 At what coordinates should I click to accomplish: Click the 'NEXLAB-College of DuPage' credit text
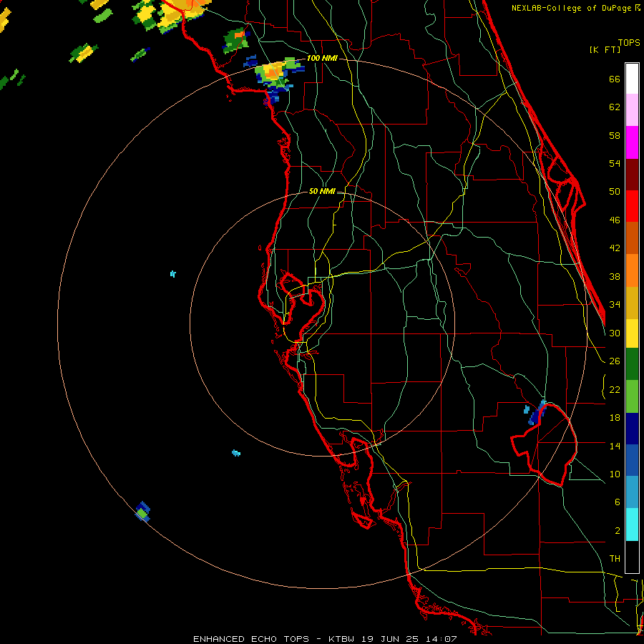572,8
